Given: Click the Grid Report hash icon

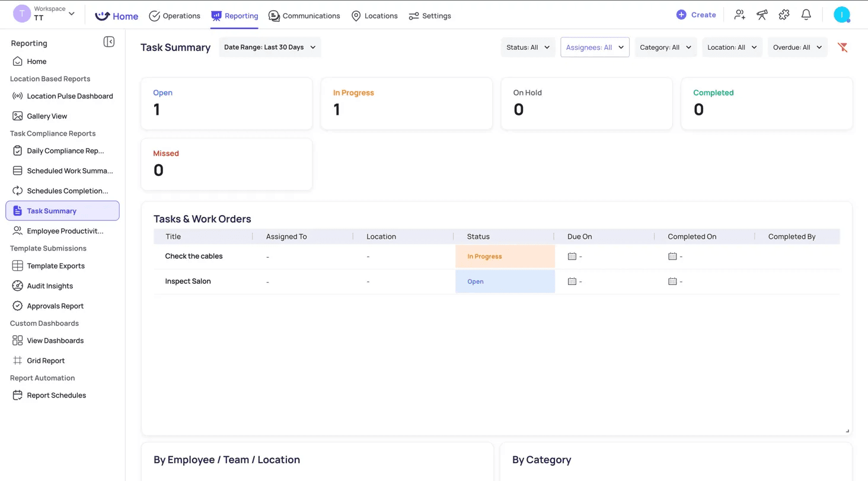Looking at the screenshot, I should click(18, 361).
